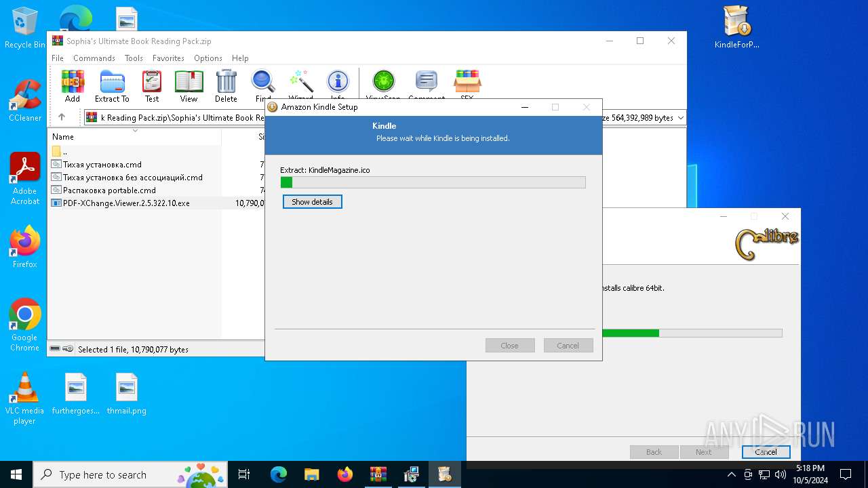Open Recycle Bin desktop icon
The width and height of the screenshot is (868, 488).
pyautogui.click(x=25, y=28)
